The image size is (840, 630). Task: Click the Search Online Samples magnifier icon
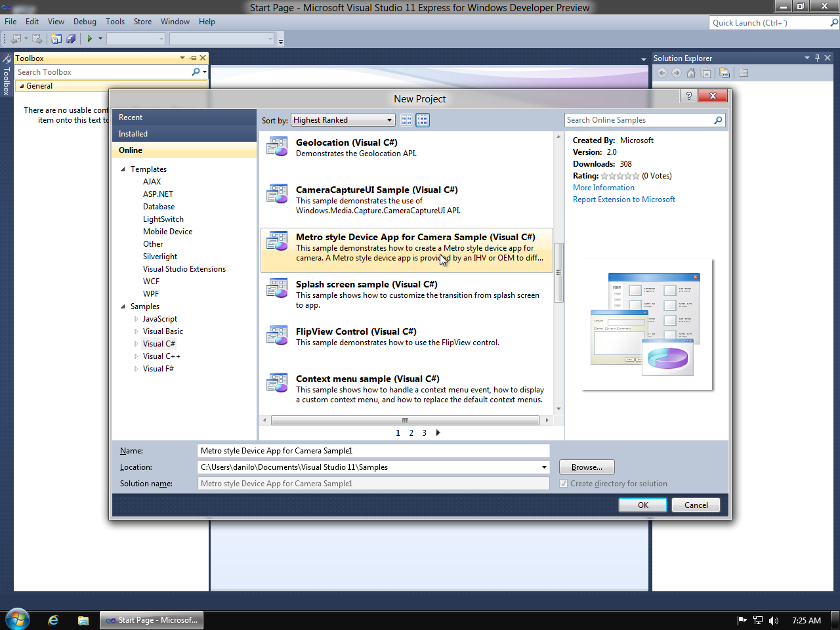718,120
